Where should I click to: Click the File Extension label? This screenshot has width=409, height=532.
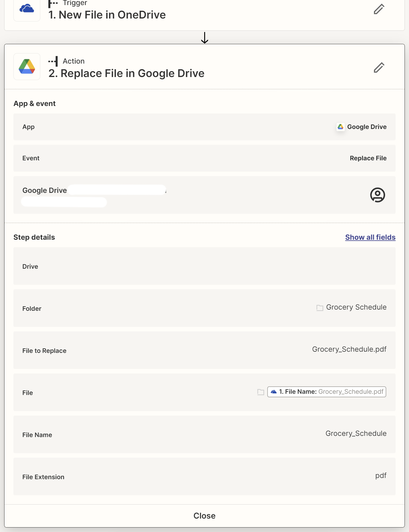coord(43,477)
